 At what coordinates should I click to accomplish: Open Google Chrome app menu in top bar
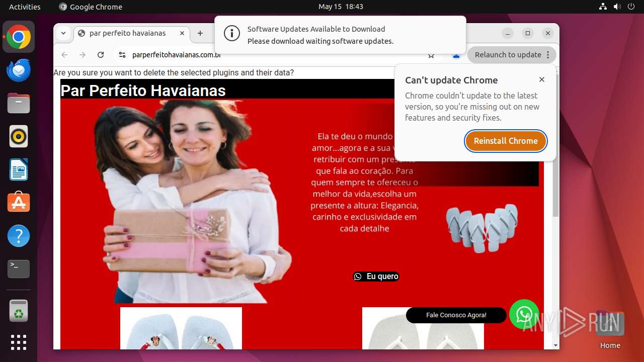pos(91,7)
